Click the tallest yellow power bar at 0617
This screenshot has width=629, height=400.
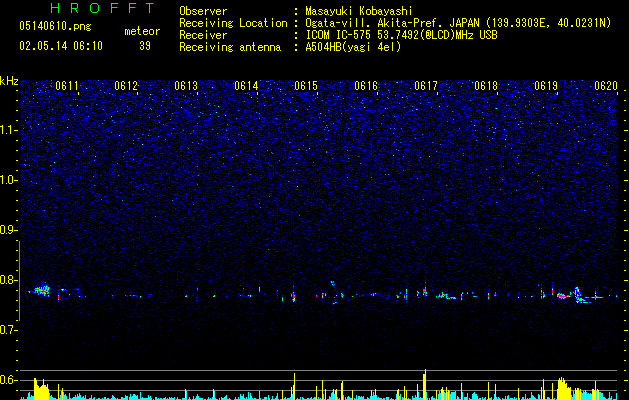[x=425, y=384]
